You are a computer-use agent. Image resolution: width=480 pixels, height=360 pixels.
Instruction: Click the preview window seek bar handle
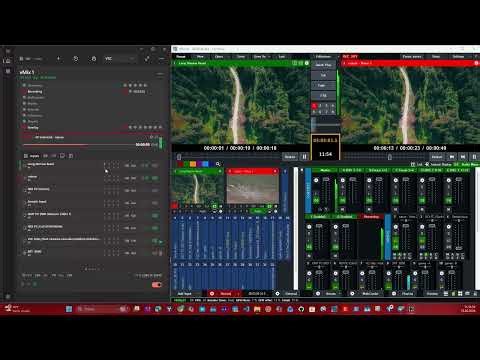click(x=179, y=157)
